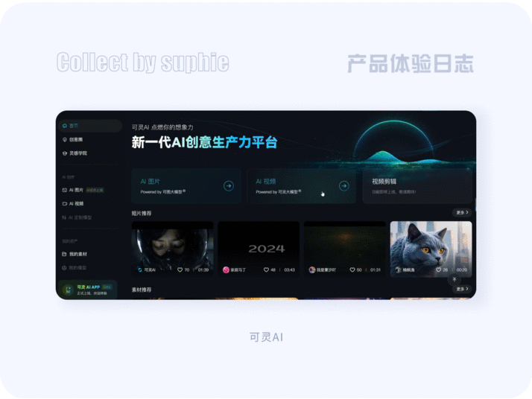The height and width of the screenshot is (399, 532).
Task: Like the video with 50 likes
Action: click(352, 269)
